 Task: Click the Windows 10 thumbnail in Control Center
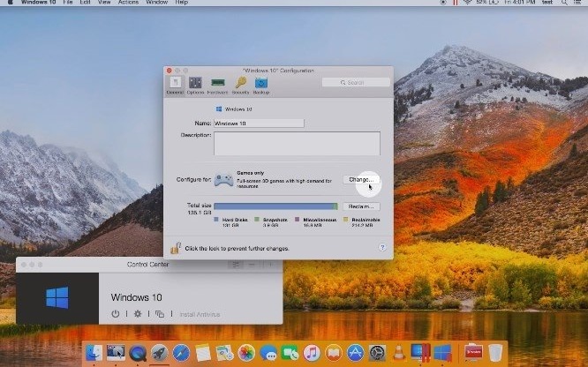[x=57, y=298]
